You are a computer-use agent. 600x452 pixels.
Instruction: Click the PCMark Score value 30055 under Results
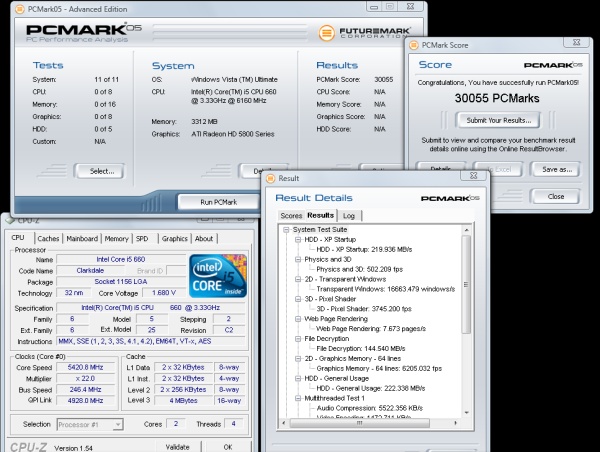[383, 80]
